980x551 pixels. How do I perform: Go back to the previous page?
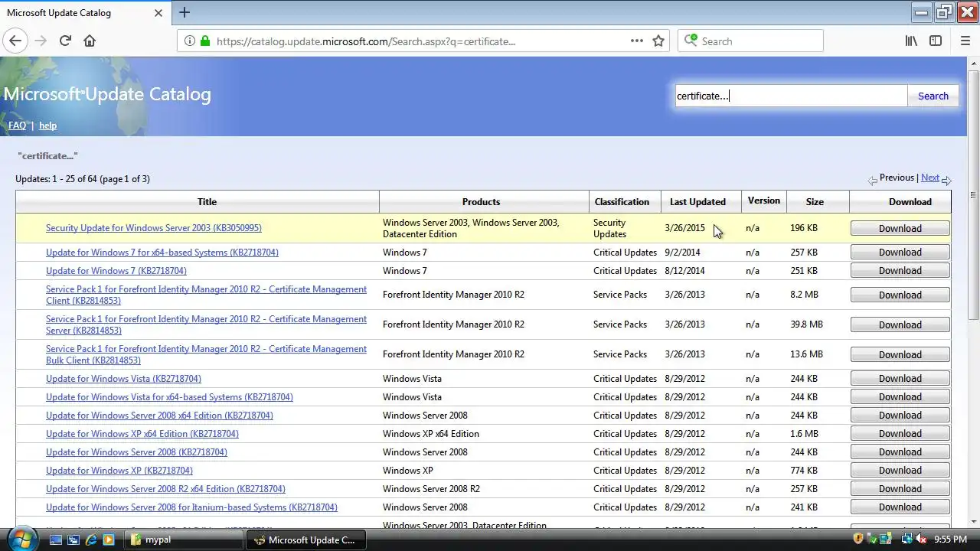click(x=15, y=41)
